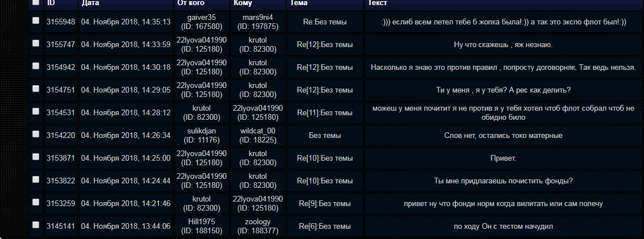Tick the checkbox for message 3154531
The width and height of the screenshot is (644, 239).
[36, 111]
